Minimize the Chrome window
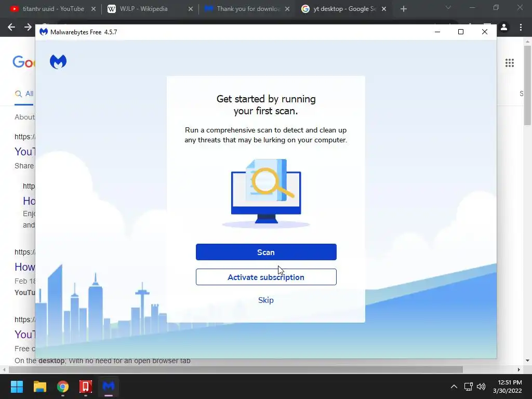 (472, 7)
